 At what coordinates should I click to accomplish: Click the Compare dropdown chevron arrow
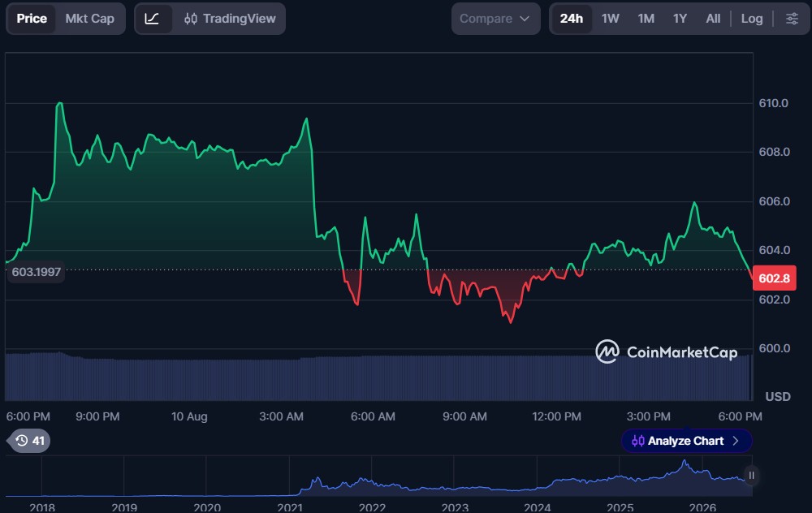(525, 19)
